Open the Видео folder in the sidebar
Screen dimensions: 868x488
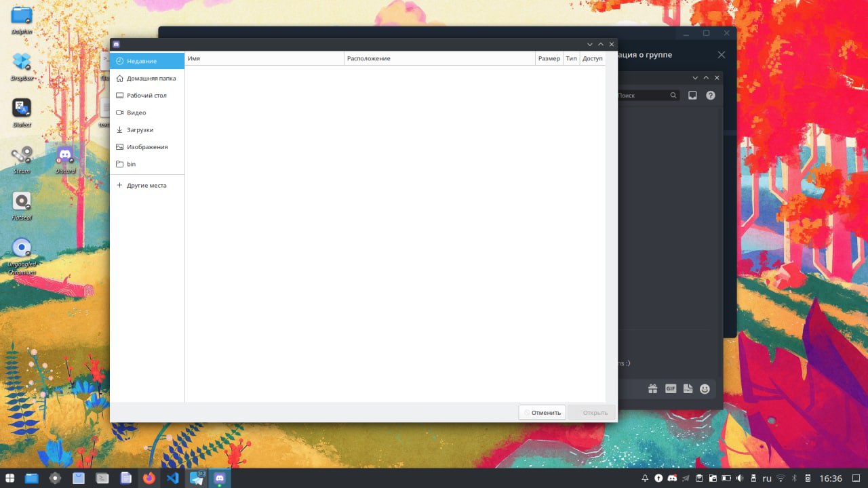(x=147, y=113)
